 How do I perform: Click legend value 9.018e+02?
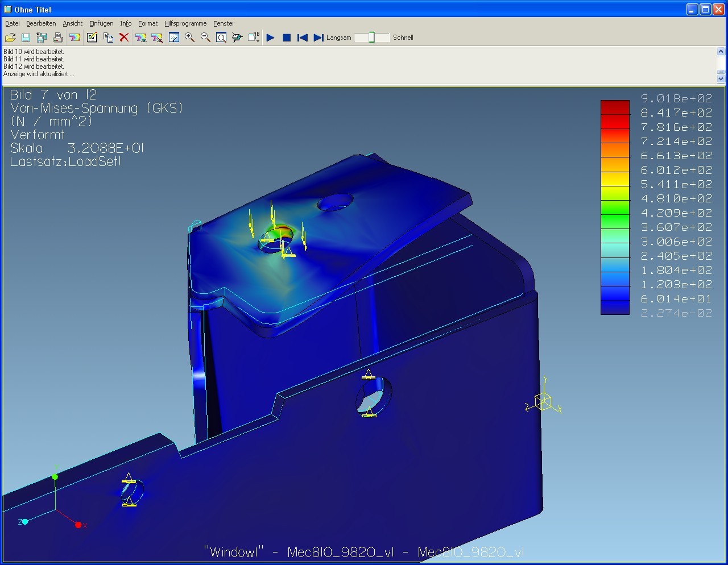pyautogui.click(x=676, y=98)
